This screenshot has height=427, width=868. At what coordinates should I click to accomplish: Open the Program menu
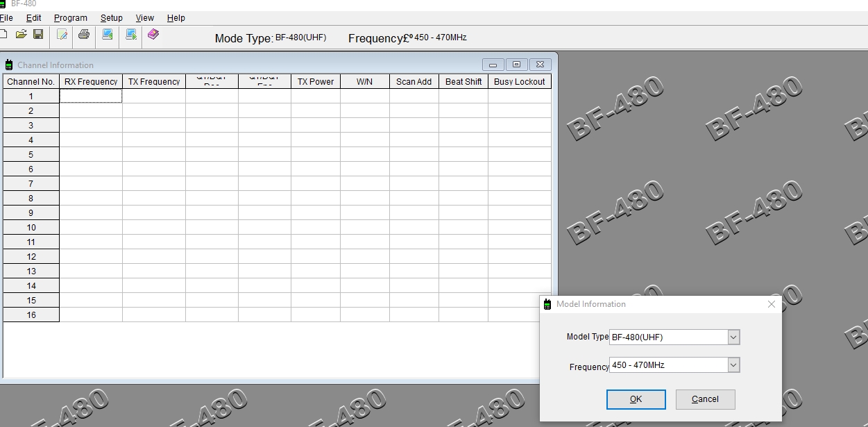pos(71,18)
